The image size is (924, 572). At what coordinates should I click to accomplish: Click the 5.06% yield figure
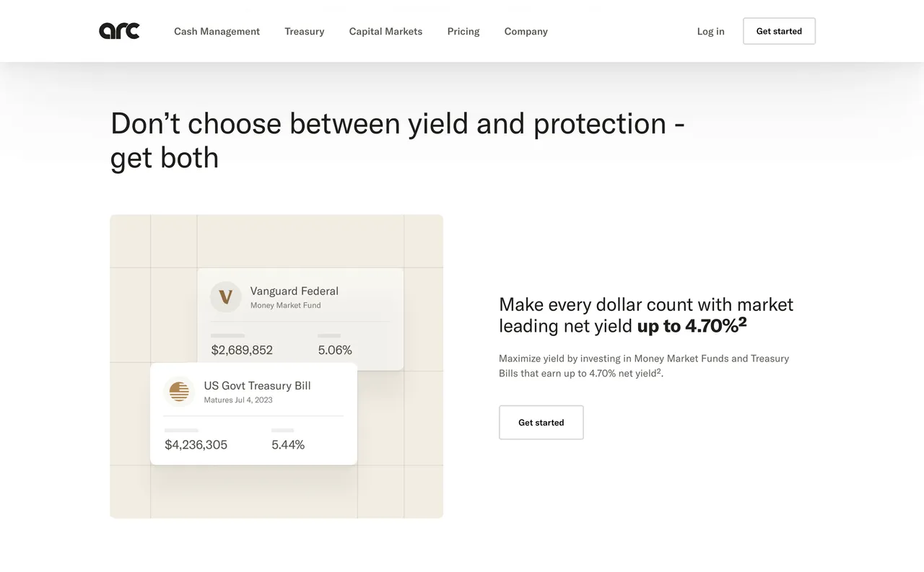coord(334,349)
